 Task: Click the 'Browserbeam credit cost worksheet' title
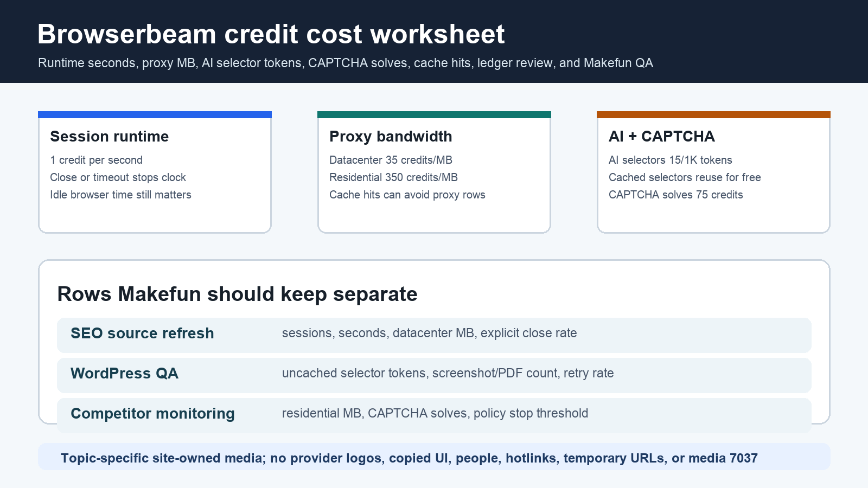coord(271,34)
